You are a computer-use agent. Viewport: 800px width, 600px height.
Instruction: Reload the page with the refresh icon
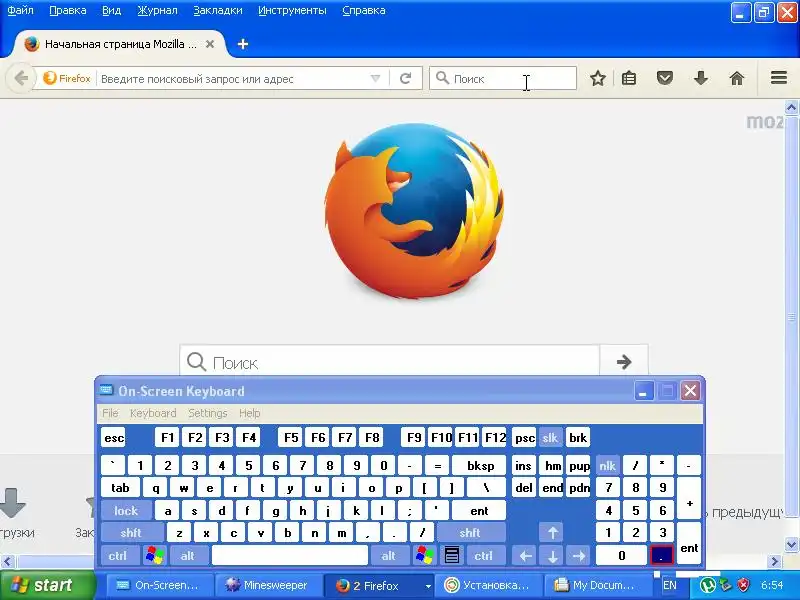pos(406,79)
